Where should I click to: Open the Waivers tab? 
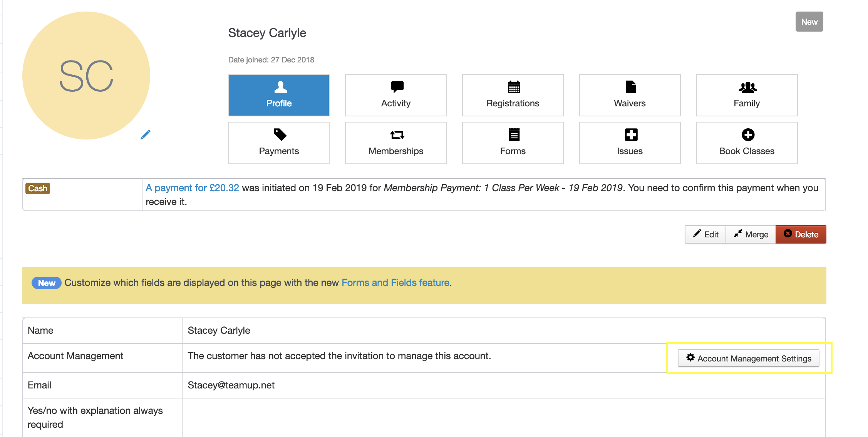point(630,95)
